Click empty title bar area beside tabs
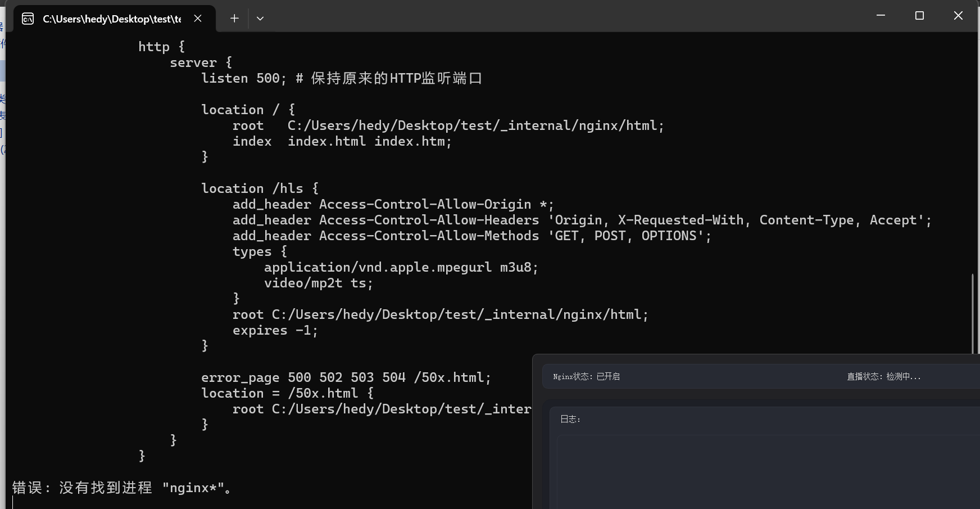Image resolution: width=980 pixels, height=509 pixels. pyautogui.click(x=562, y=17)
